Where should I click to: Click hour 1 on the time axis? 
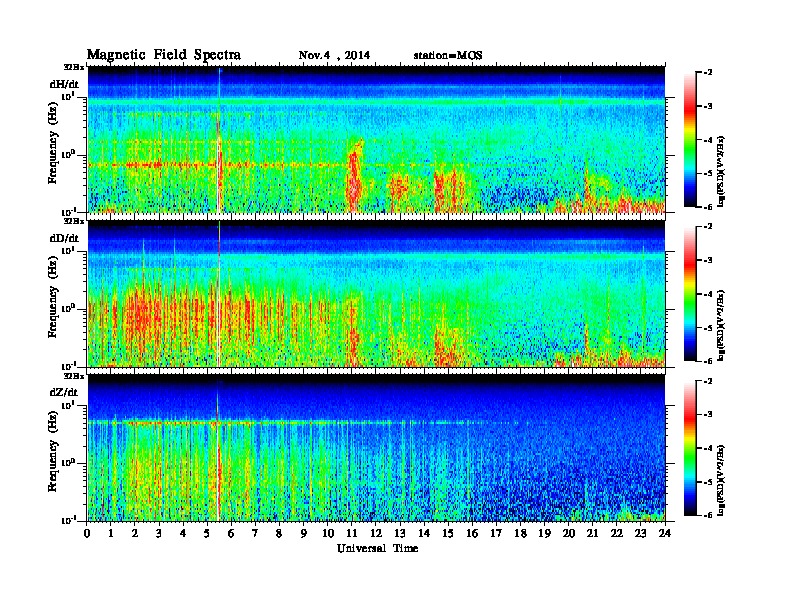[112, 533]
